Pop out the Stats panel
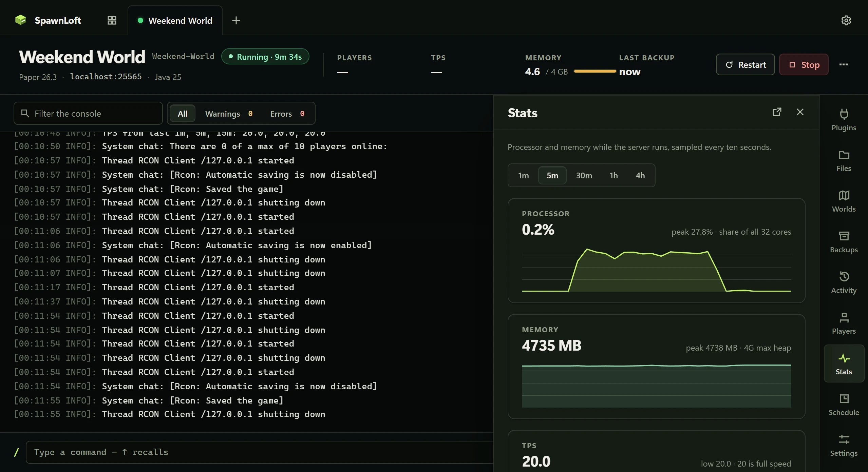This screenshot has height=472, width=868. (x=777, y=112)
